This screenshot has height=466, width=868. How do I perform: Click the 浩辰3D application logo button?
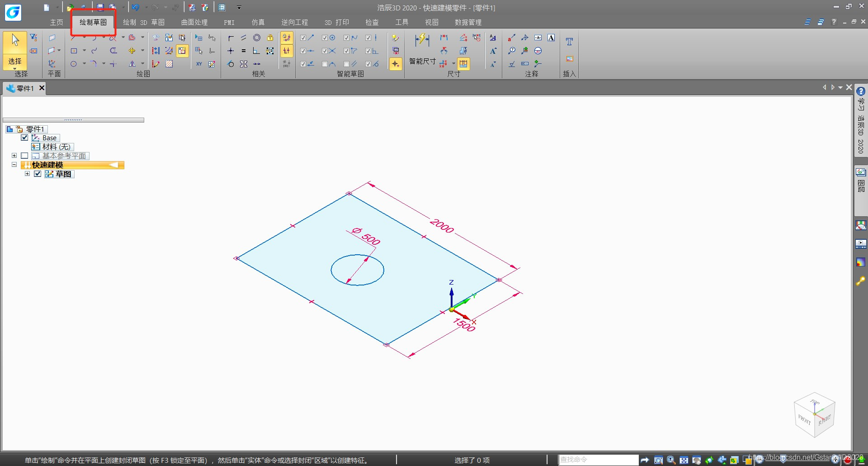coord(13,12)
